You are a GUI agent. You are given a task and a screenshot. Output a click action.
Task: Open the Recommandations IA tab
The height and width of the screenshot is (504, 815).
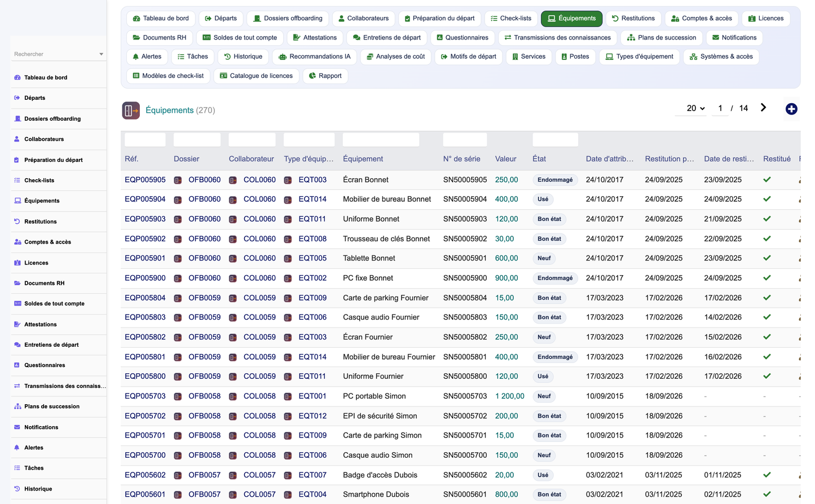pos(315,57)
